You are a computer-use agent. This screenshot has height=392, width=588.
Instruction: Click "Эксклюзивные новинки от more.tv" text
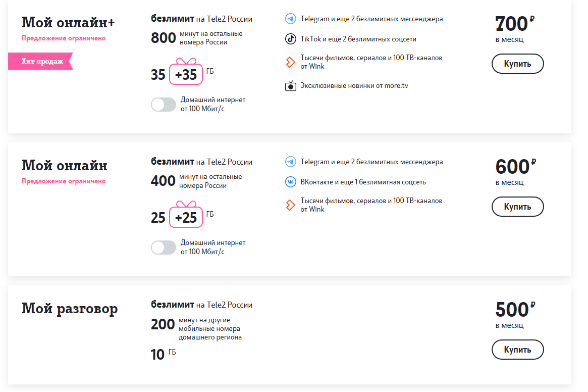(x=354, y=86)
